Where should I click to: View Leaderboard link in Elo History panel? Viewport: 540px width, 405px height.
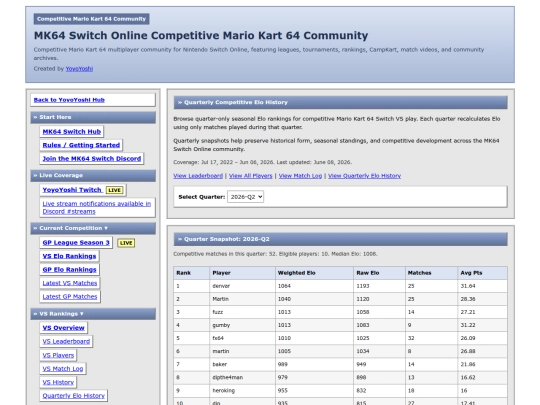point(198,176)
